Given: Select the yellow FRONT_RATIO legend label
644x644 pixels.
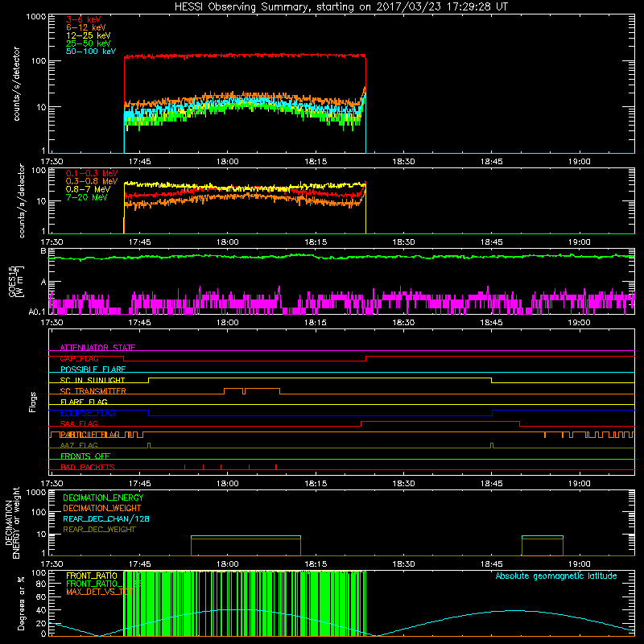Looking at the screenshot, I should (x=92, y=576).
